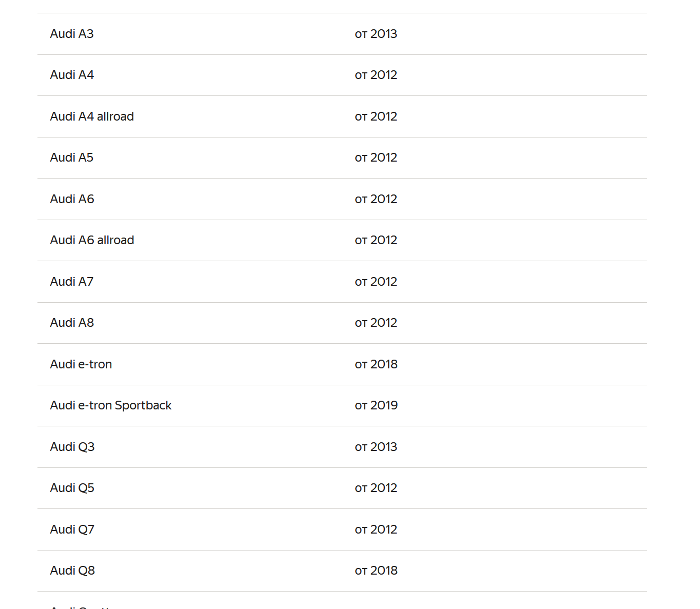Click 'от 2018' year for Audi Q8
This screenshot has width=700, height=609.
tap(376, 571)
